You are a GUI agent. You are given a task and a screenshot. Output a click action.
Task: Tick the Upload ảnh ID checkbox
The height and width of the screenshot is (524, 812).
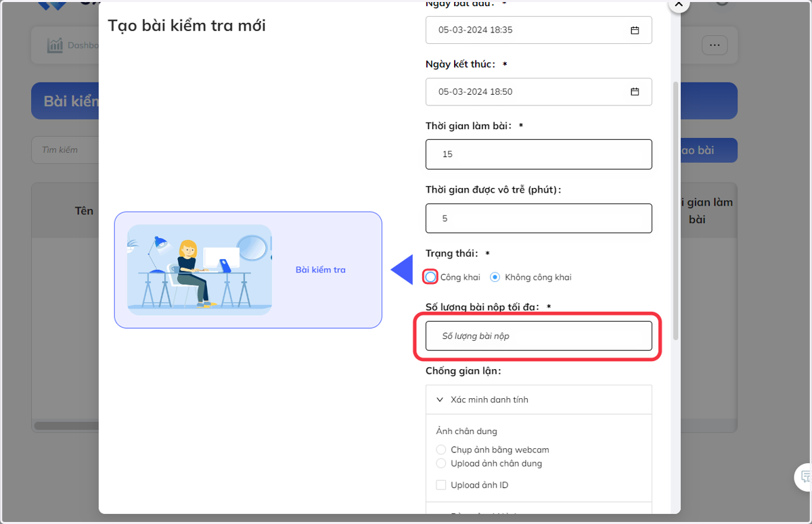441,485
